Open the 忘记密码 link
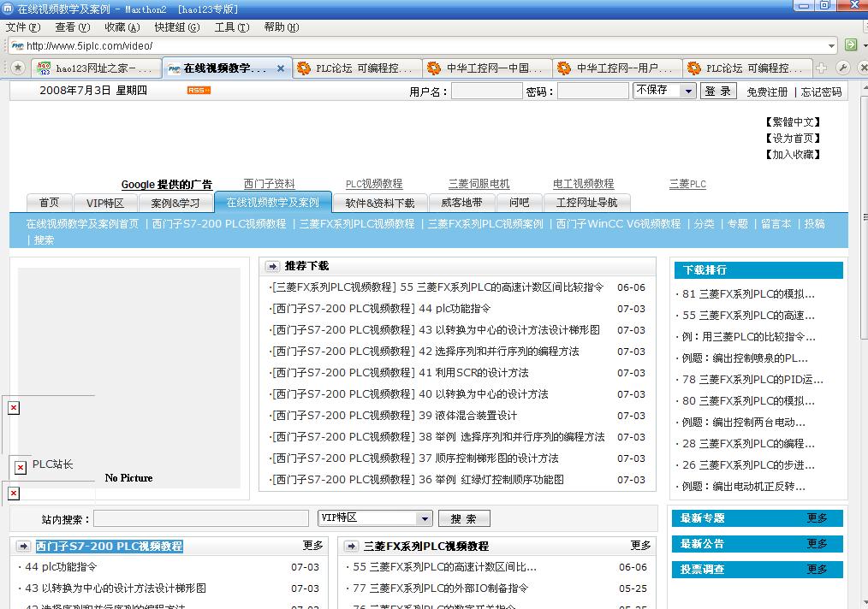Viewport: 868px width, 609px height. click(821, 92)
